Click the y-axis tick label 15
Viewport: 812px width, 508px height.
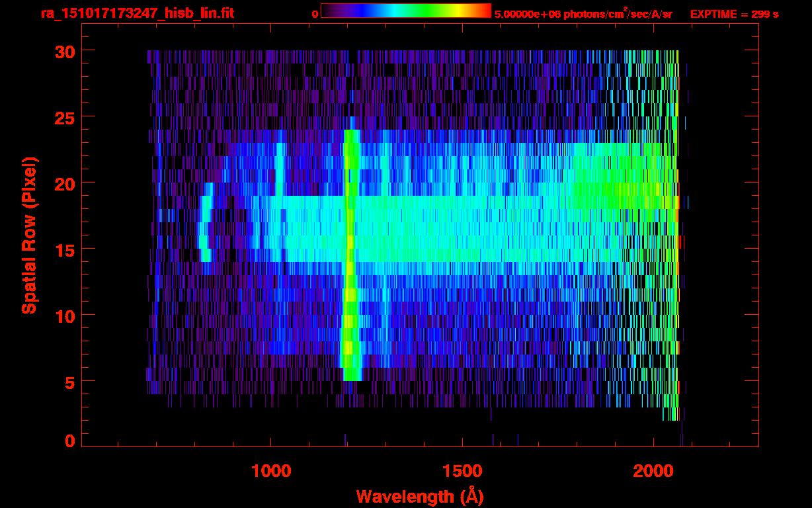coord(64,249)
